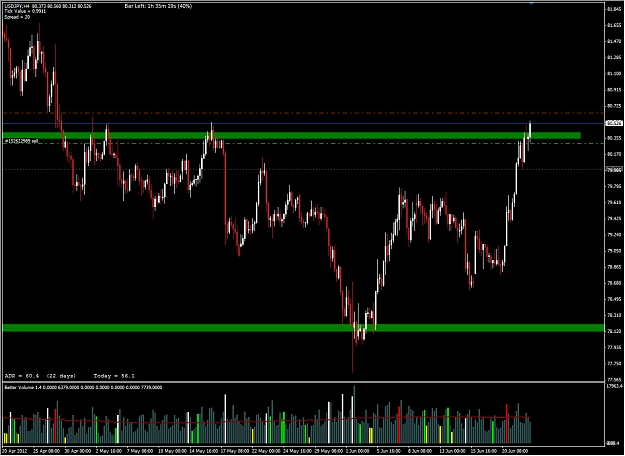Click the current price tag on price axis
Viewport: 625px width, 456px height.
point(614,123)
